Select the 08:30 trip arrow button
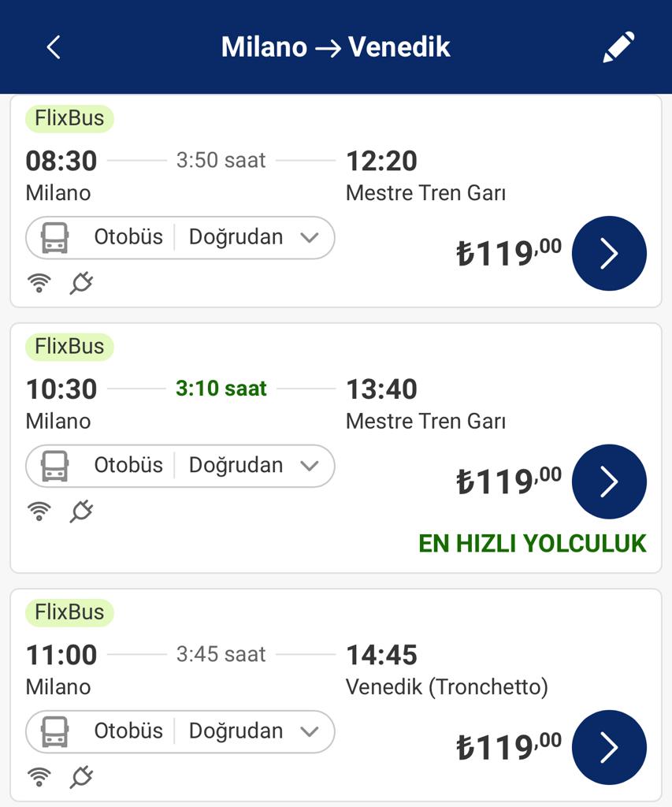The width and height of the screenshot is (672, 807). click(x=609, y=254)
